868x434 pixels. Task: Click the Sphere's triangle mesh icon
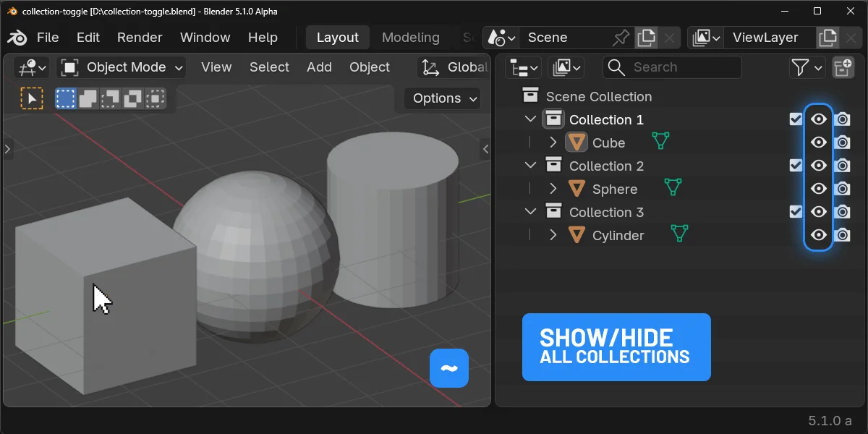tap(673, 187)
